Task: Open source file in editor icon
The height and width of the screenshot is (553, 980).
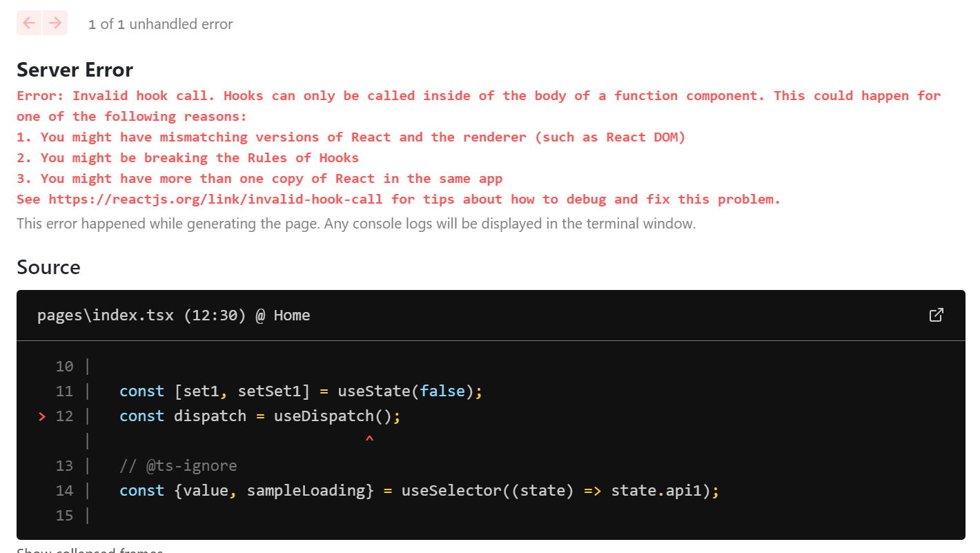Action: point(936,316)
